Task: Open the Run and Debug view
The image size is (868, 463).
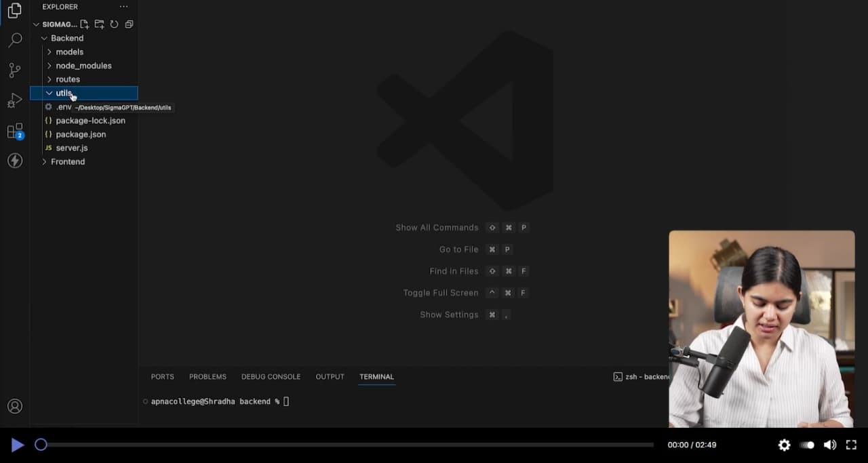Action: [x=14, y=101]
